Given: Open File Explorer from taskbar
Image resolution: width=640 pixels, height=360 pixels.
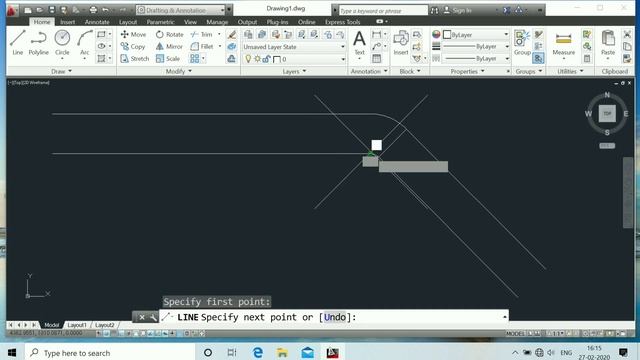Looking at the screenshot, I should click(282, 352).
